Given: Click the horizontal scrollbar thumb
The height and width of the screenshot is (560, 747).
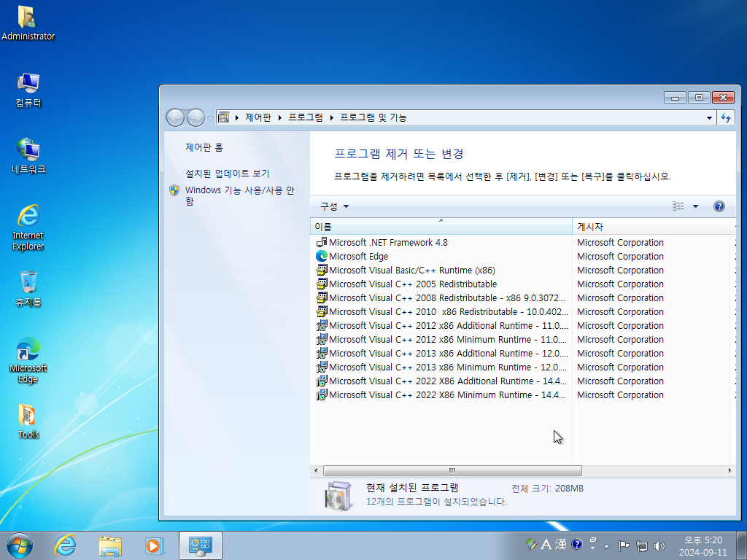Looking at the screenshot, I should point(452,470).
